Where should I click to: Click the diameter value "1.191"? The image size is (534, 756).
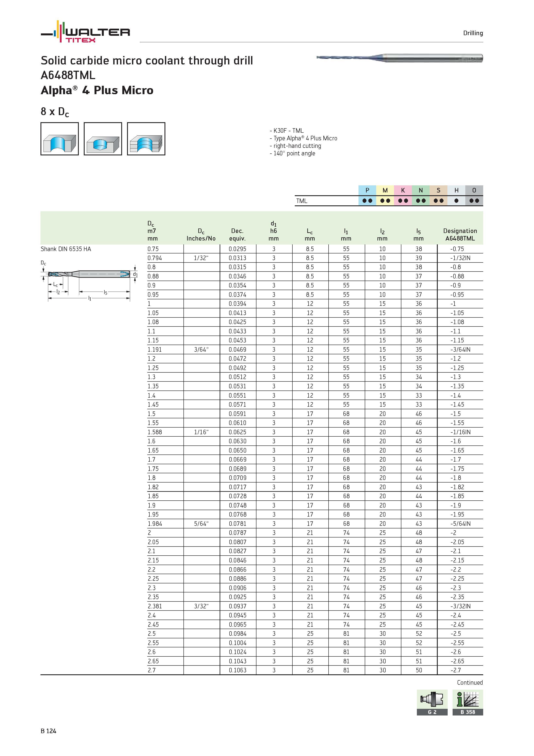pos(155,350)
